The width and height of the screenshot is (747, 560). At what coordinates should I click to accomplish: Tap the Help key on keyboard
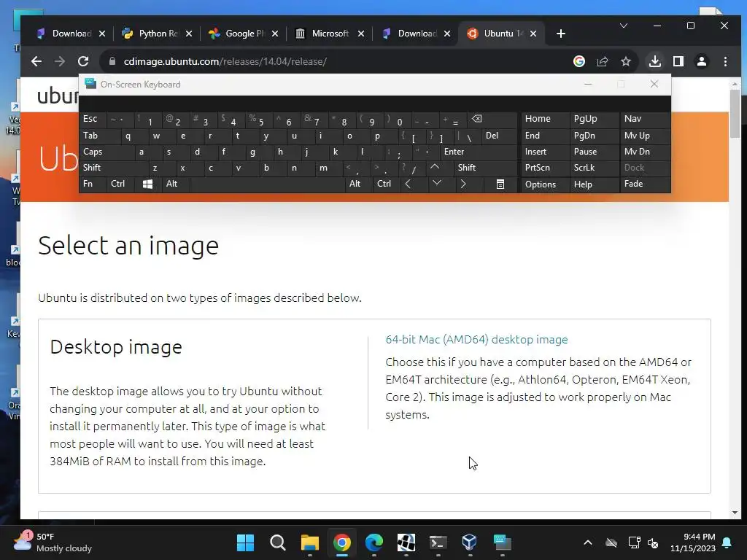(x=595, y=184)
